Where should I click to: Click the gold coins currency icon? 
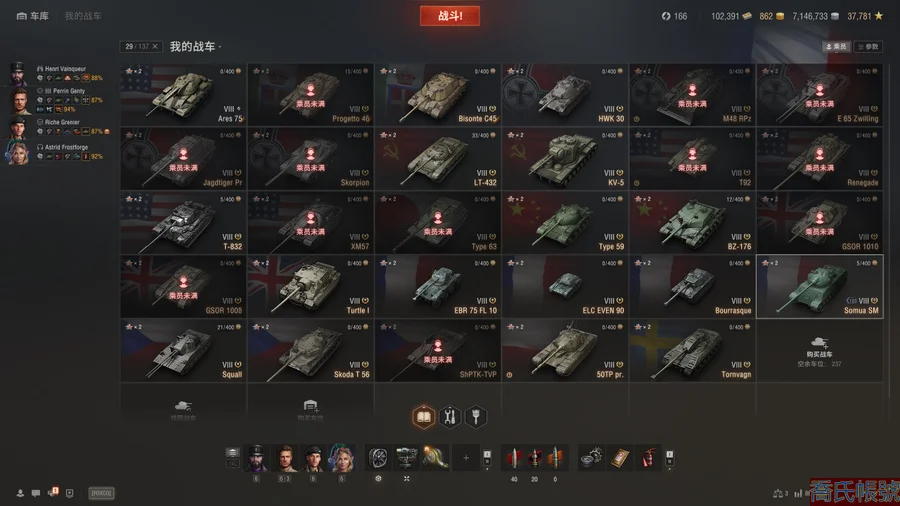point(780,16)
